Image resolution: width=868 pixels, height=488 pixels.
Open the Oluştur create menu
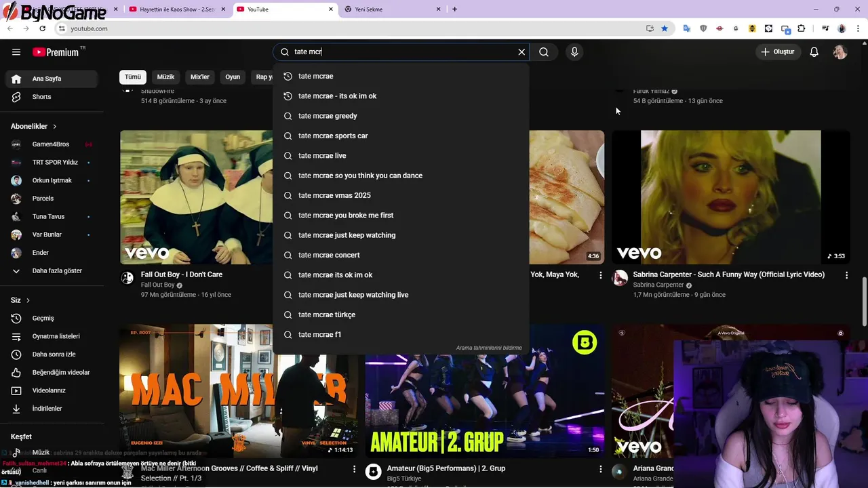point(778,52)
